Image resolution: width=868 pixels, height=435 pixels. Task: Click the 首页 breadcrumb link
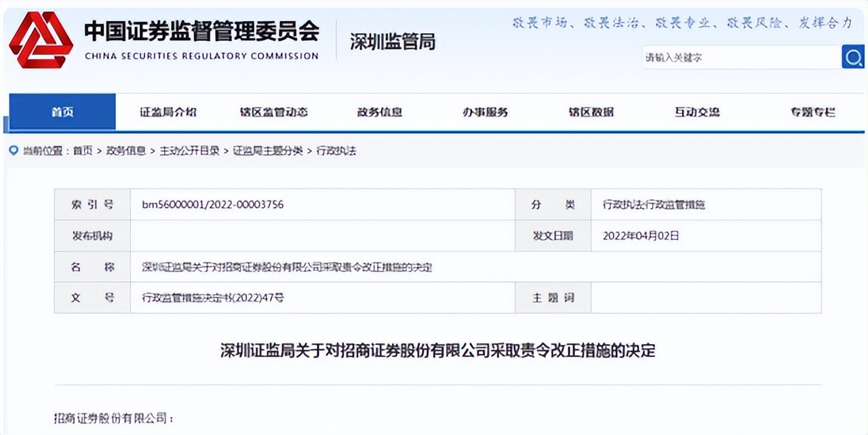coord(83,150)
